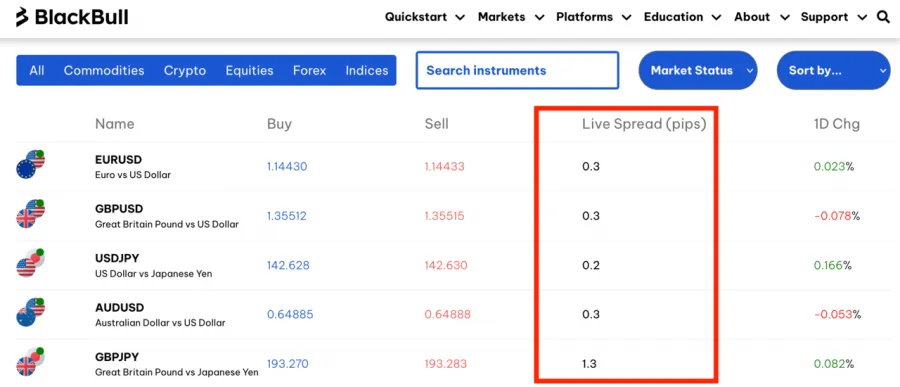Click AUDUSD daily change -0.053%
The width and height of the screenshot is (900, 387).
point(837,315)
